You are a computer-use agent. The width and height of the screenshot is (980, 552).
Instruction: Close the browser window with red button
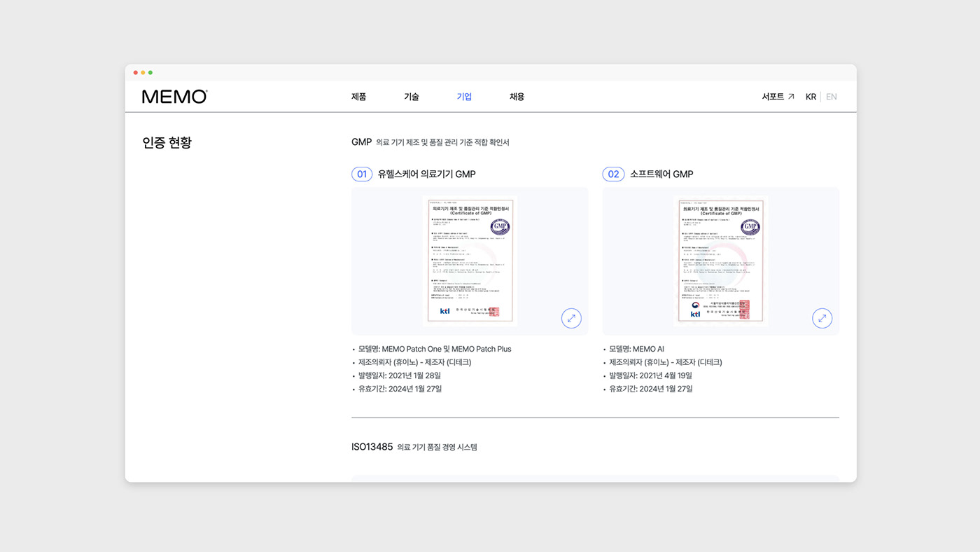click(136, 72)
